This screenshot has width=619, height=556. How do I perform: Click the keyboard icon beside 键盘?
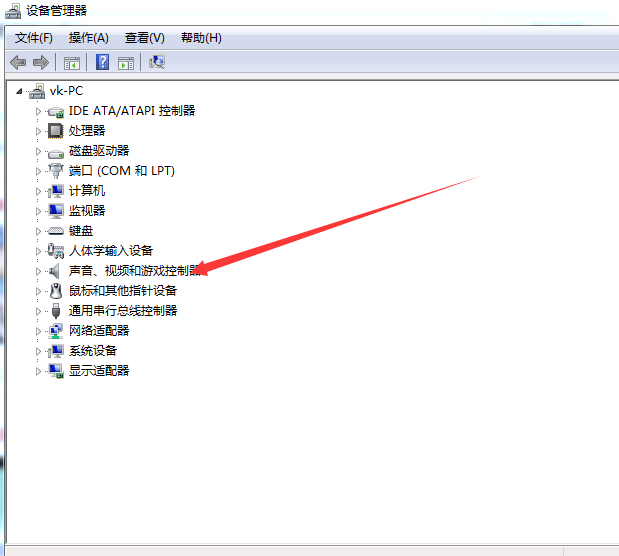pos(56,231)
